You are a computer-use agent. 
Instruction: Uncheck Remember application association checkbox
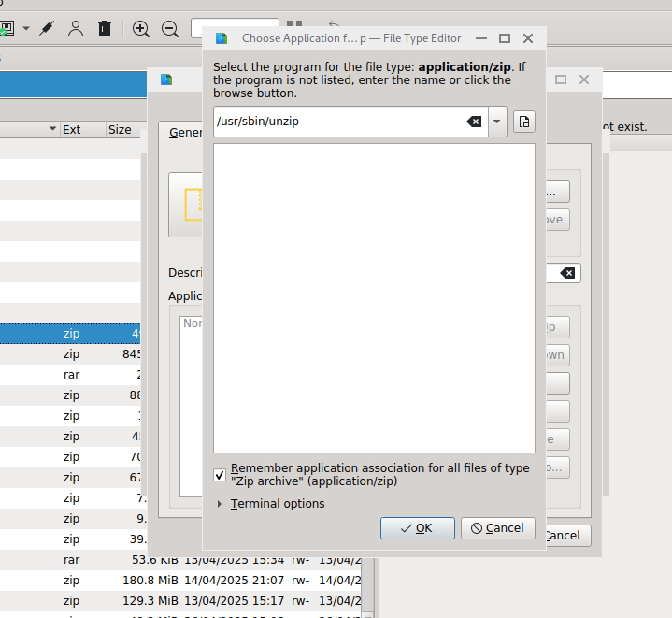[220, 475]
